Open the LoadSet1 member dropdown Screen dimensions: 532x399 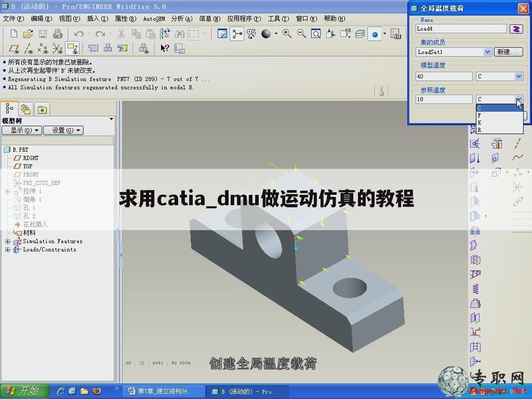point(487,52)
